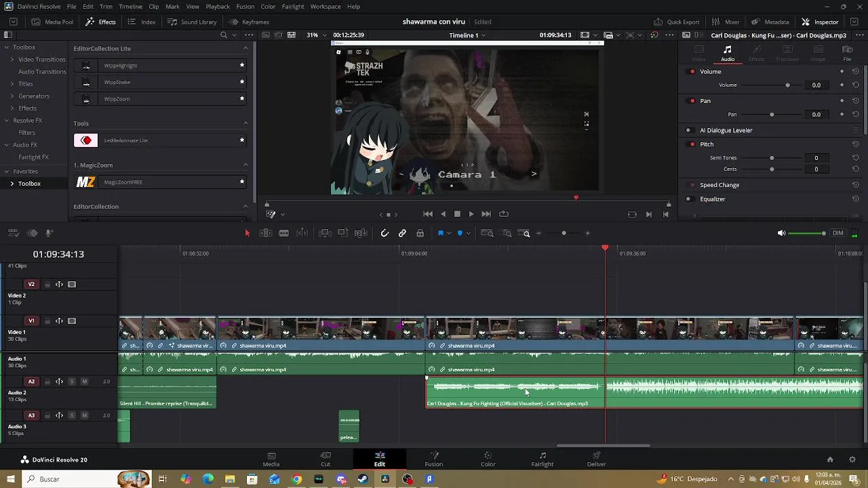Click the timeline zoom slider handle

click(564, 233)
